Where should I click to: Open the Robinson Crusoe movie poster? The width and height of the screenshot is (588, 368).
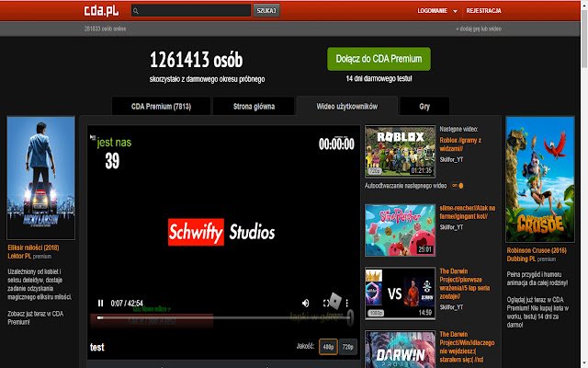tap(540, 179)
